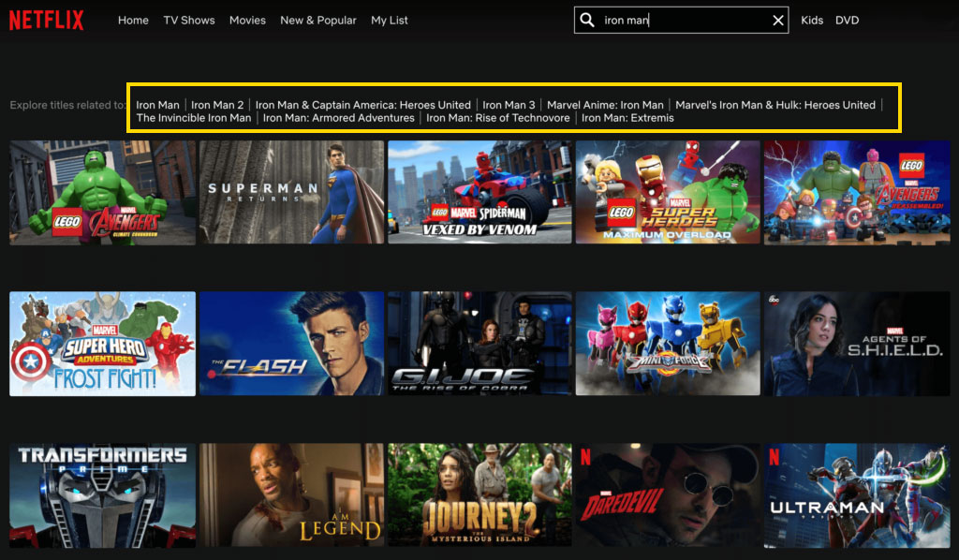Image resolution: width=959 pixels, height=560 pixels.
Task: Open G.I. Joe The Rise of Cobra
Action: click(480, 344)
